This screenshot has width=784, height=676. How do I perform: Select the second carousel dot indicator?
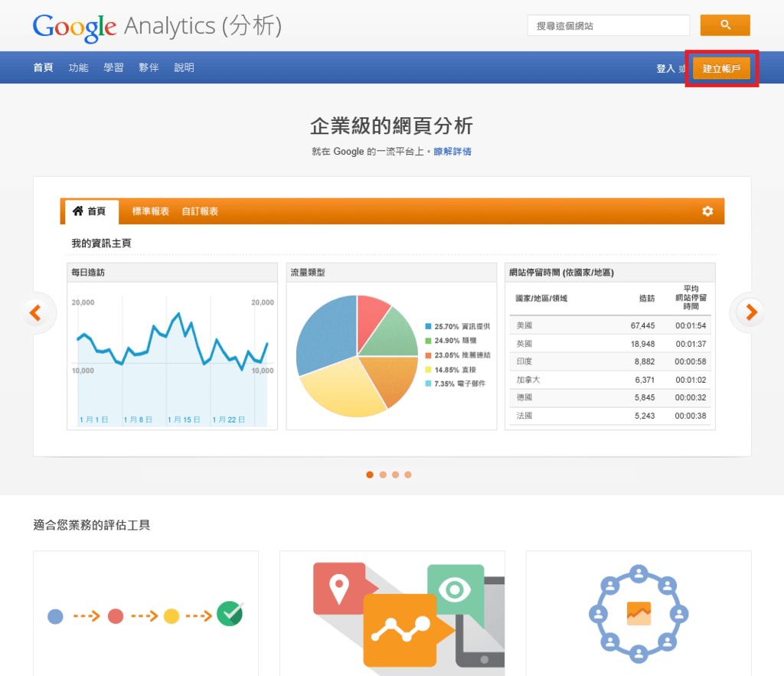(x=383, y=475)
